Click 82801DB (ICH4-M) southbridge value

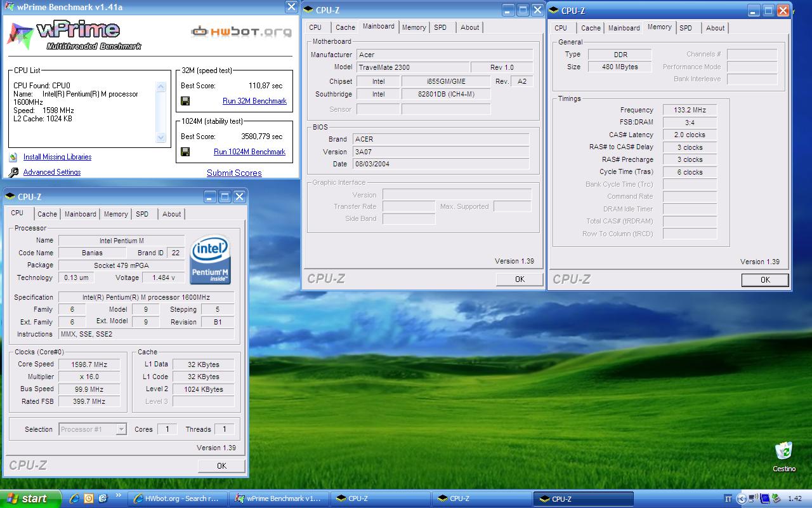pos(445,94)
